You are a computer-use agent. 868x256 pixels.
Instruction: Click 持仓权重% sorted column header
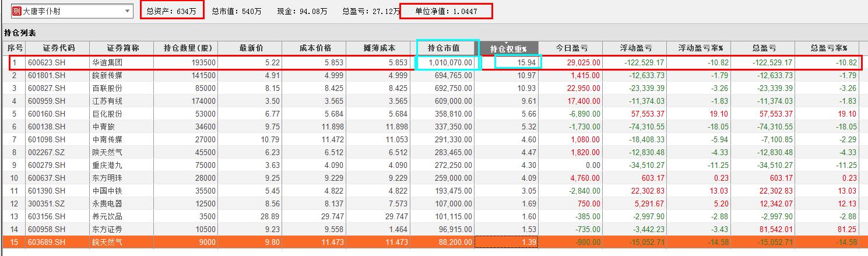coord(507,48)
